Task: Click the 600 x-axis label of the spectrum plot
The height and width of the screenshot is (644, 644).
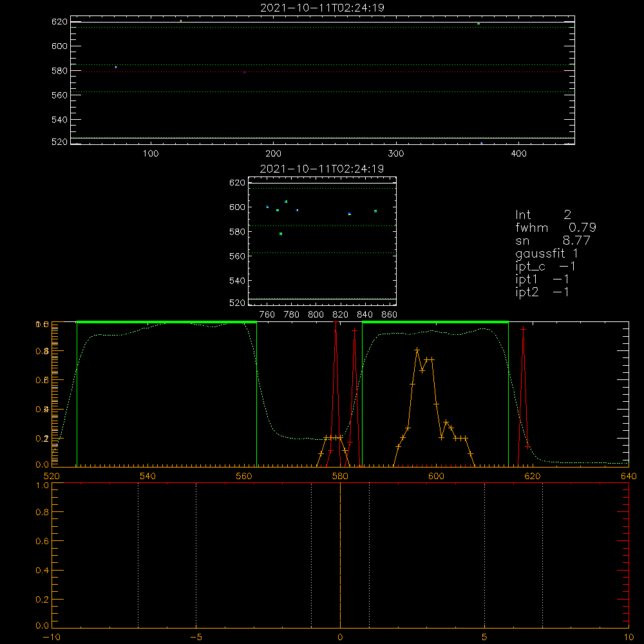Action: [x=436, y=476]
